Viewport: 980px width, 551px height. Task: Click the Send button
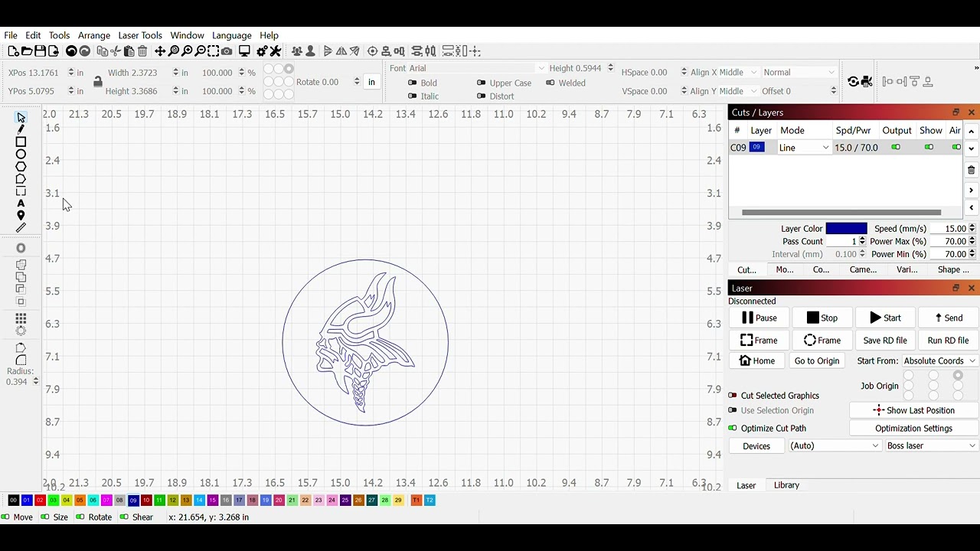click(x=949, y=318)
